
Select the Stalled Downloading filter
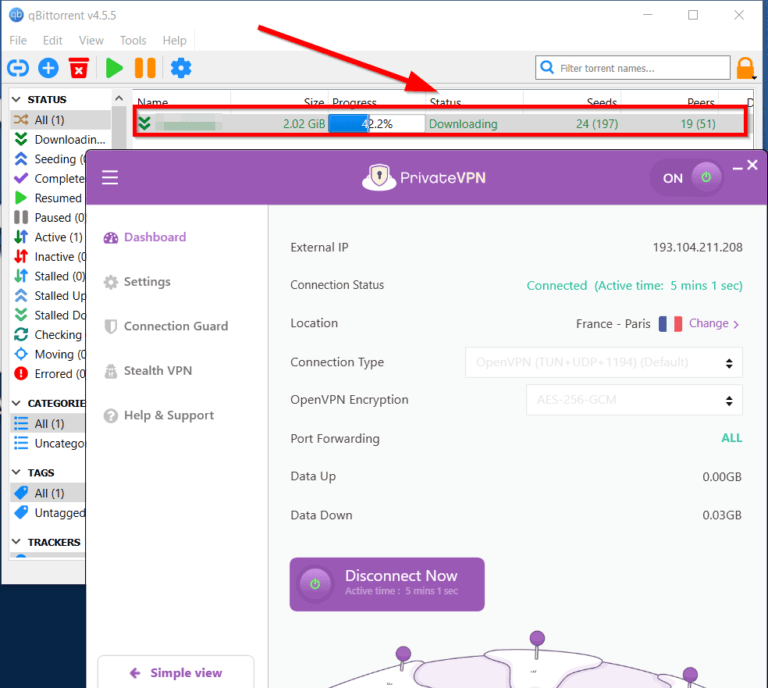click(x=48, y=315)
